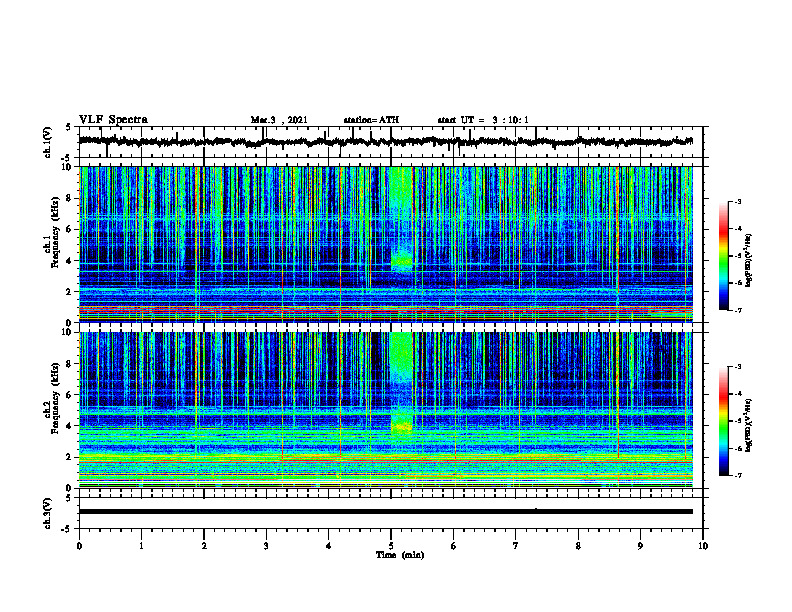Viewport: 792px width, 612px height.
Task: Click the "Time (min)" axis title
Action: pos(400,555)
